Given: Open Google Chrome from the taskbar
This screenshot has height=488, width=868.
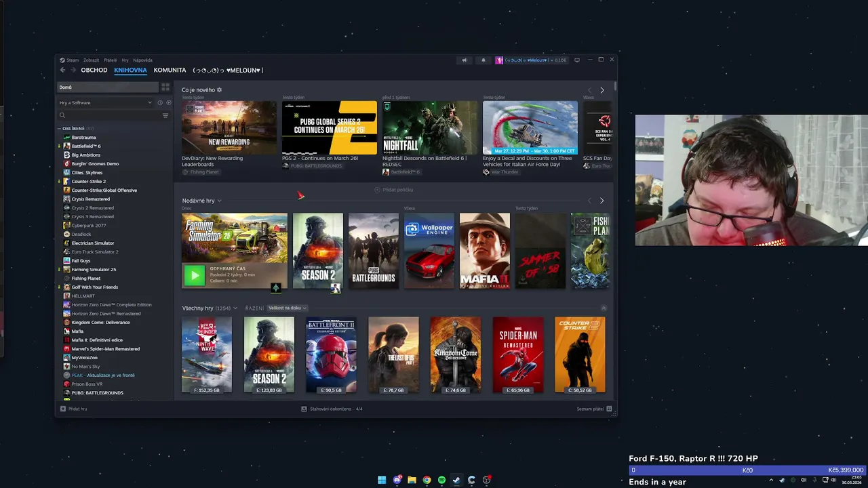Looking at the screenshot, I should click(427, 480).
